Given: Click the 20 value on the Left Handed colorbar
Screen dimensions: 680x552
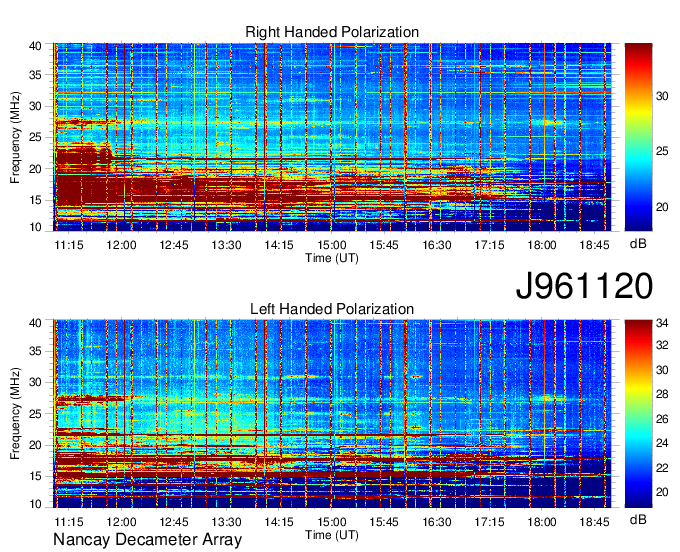Looking at the screenshot, I should pos(662,492).
